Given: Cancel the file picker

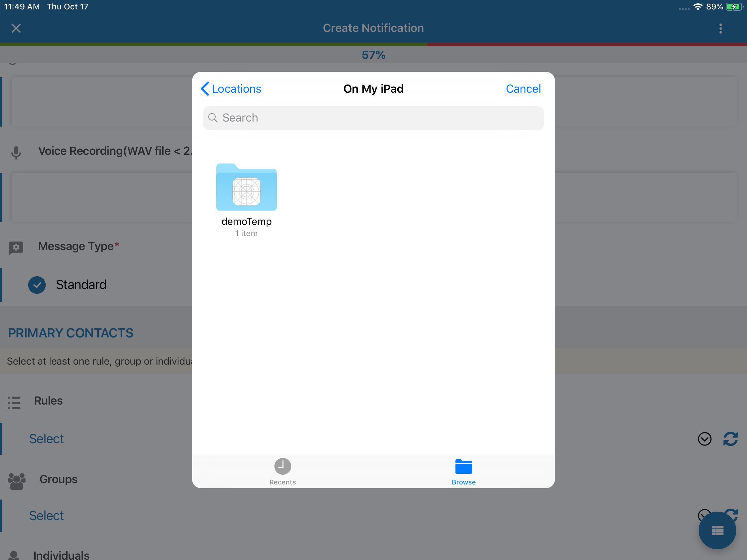Looking at the screenshot, I should coord(523,89).
